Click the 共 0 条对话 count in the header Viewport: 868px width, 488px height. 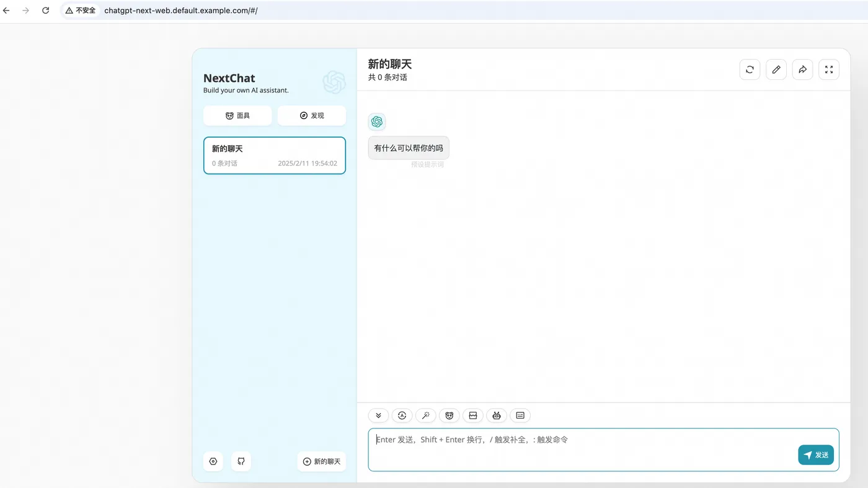387,78
